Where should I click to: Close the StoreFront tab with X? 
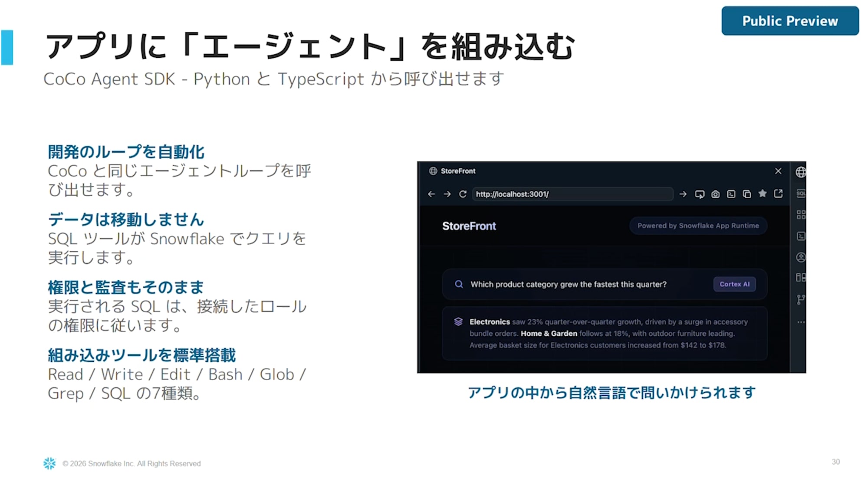click(x=778, y=171)
